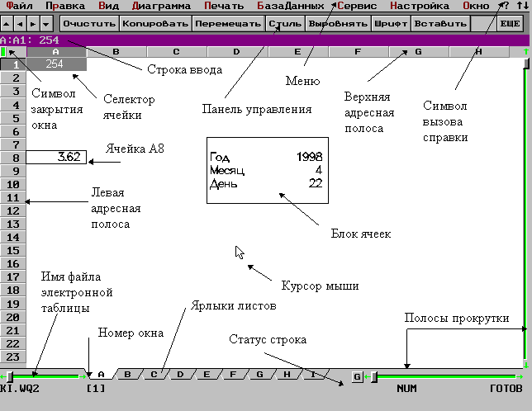Viewport: 532px width, 411px height.
Task: Switch to sheet tab D
Action: (180, 375)
